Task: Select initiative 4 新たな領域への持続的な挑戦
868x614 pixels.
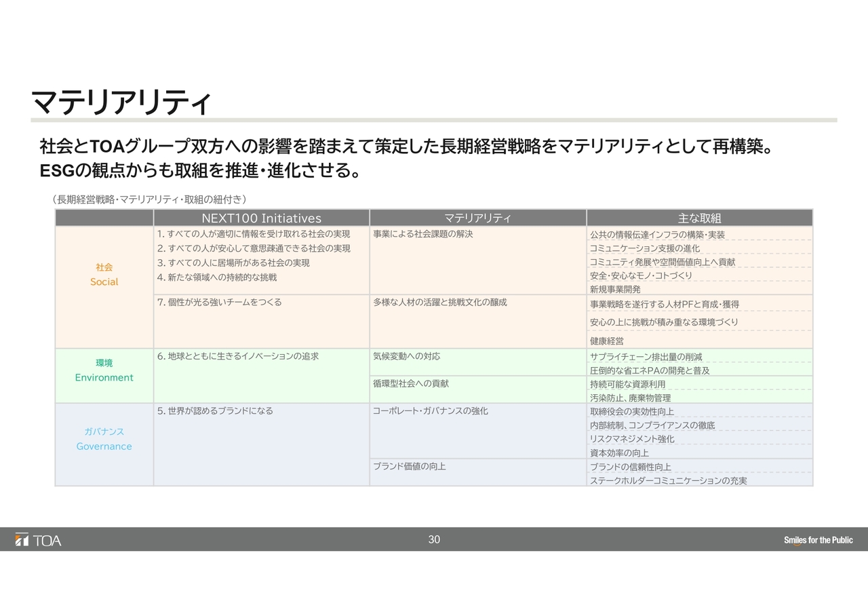Action: (217, 277)
